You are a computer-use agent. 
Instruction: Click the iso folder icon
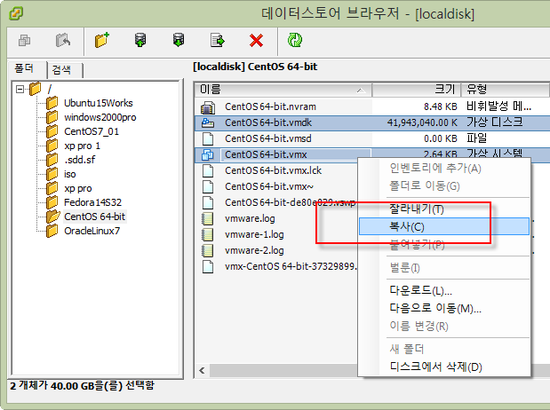click(52, 174)
